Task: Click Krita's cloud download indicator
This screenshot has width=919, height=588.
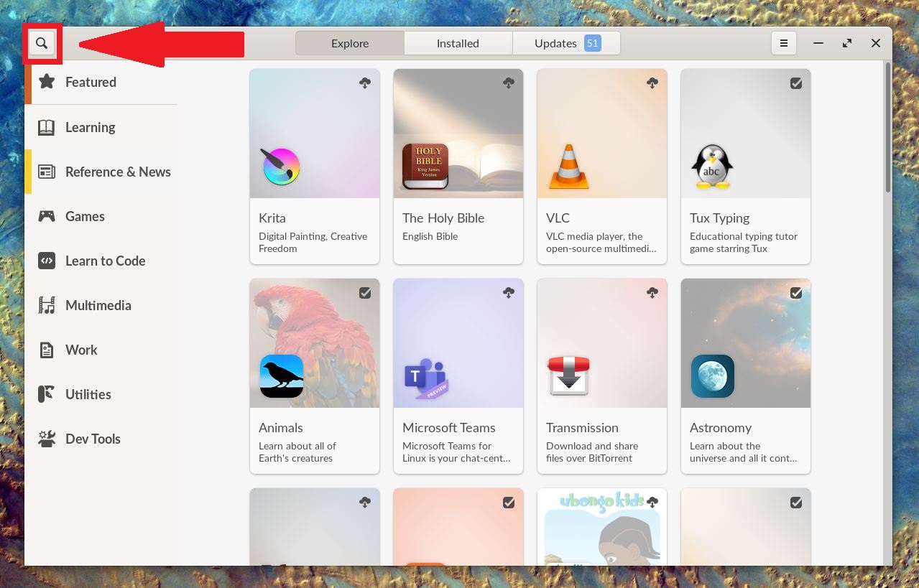Action: (365, 83)
